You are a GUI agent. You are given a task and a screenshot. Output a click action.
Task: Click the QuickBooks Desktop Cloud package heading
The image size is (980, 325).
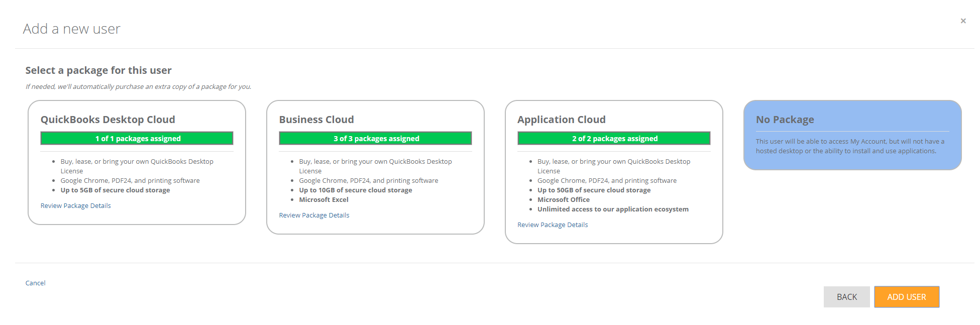(x=107, y=120)
